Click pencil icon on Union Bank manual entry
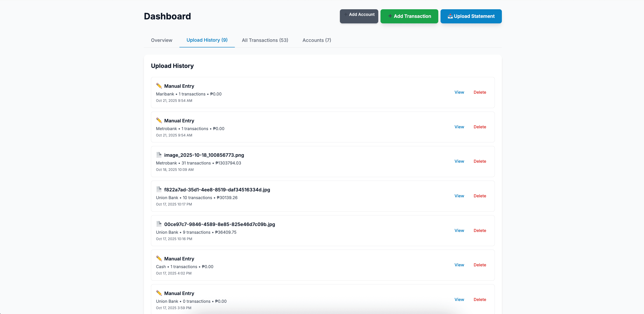 159,293
